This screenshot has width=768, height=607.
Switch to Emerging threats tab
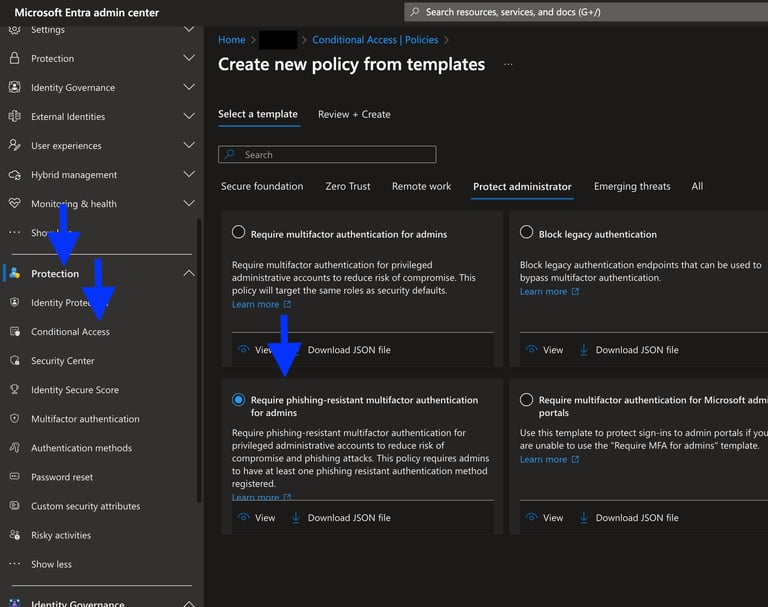coord(632,186)
